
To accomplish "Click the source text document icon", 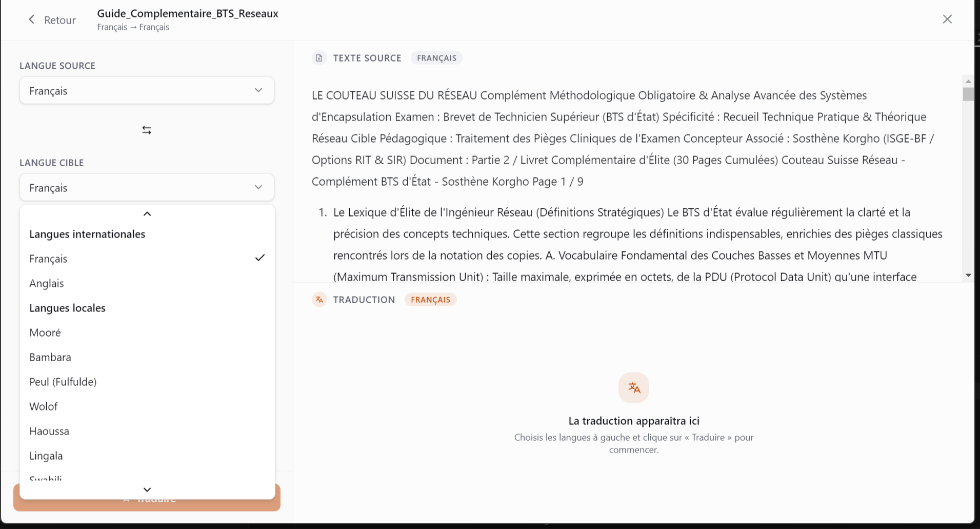I will pyautogui.click(x=319, y=58).
